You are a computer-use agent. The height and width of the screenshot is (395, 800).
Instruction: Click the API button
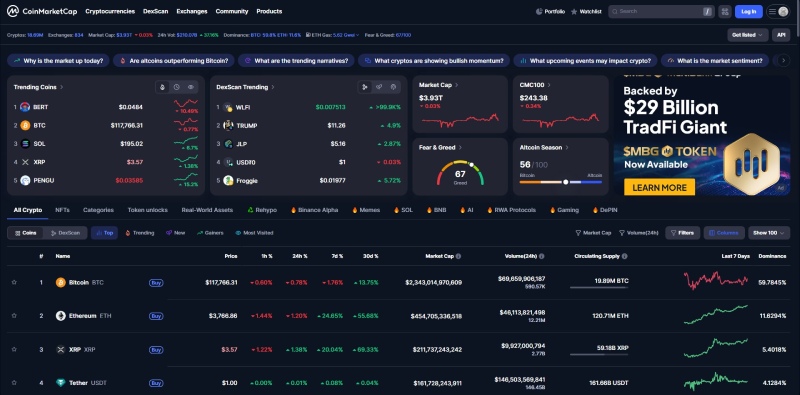tap(781, 35)
